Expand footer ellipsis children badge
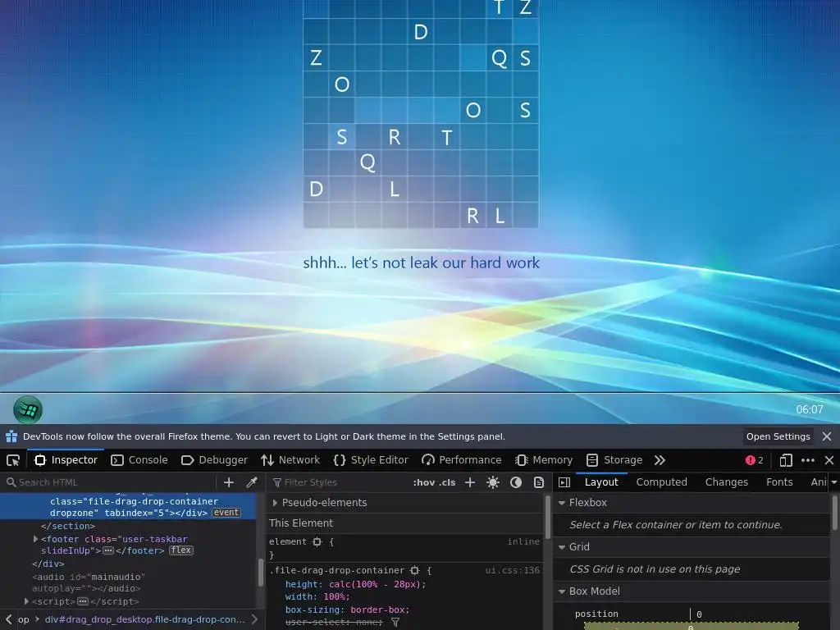The image size is (840, 630). [x=108, y=550]
